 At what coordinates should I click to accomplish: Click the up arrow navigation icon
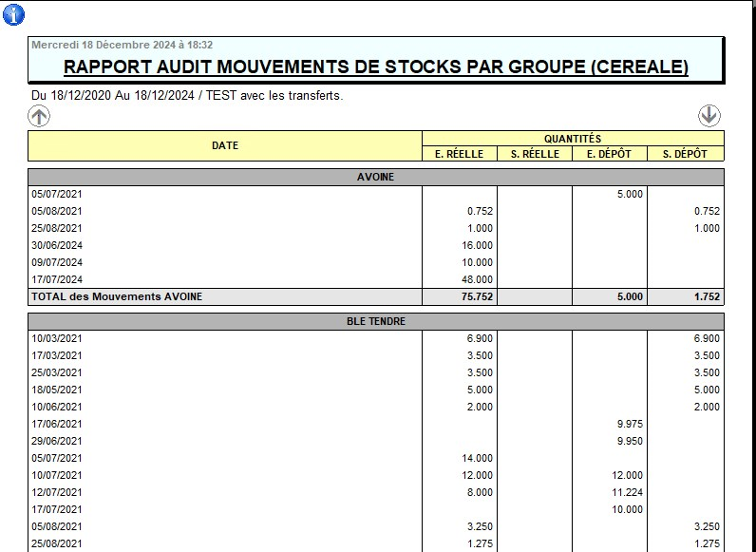click(x=39, y=116)
